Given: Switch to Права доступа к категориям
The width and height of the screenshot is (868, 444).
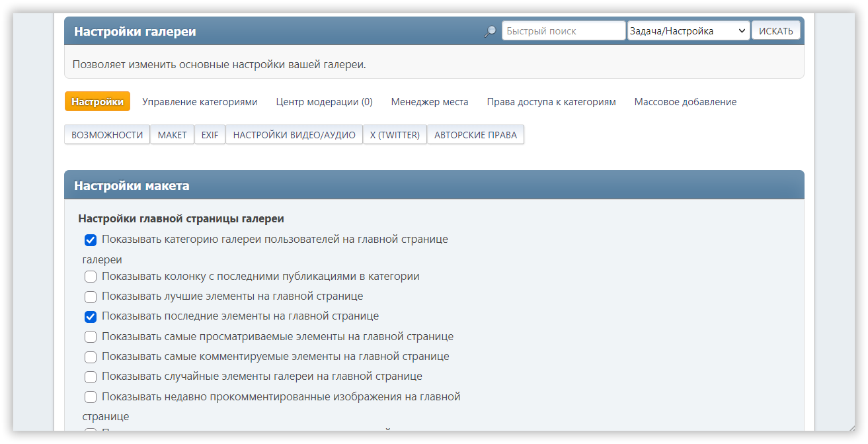Looking at the screenshot, I should [x=551, y=102].
